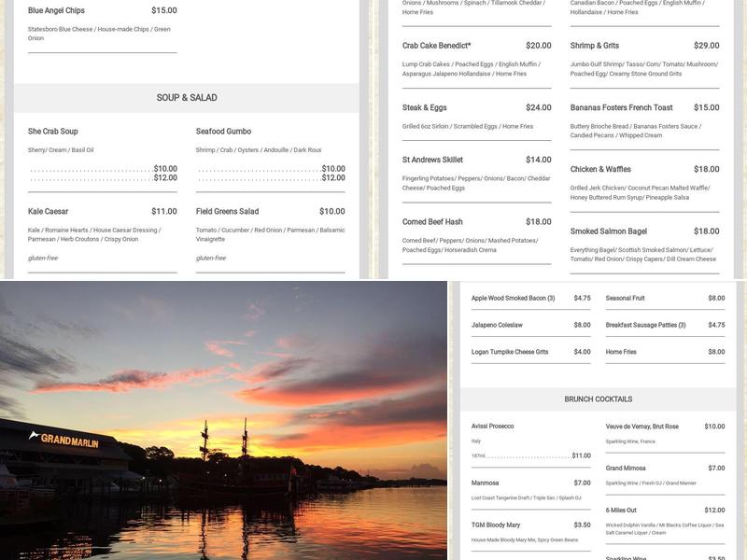Select the Kale Caesar salad entry
The width and height of the screenshot is (747, 560).
pyautogui.click(x=47, y=211)
